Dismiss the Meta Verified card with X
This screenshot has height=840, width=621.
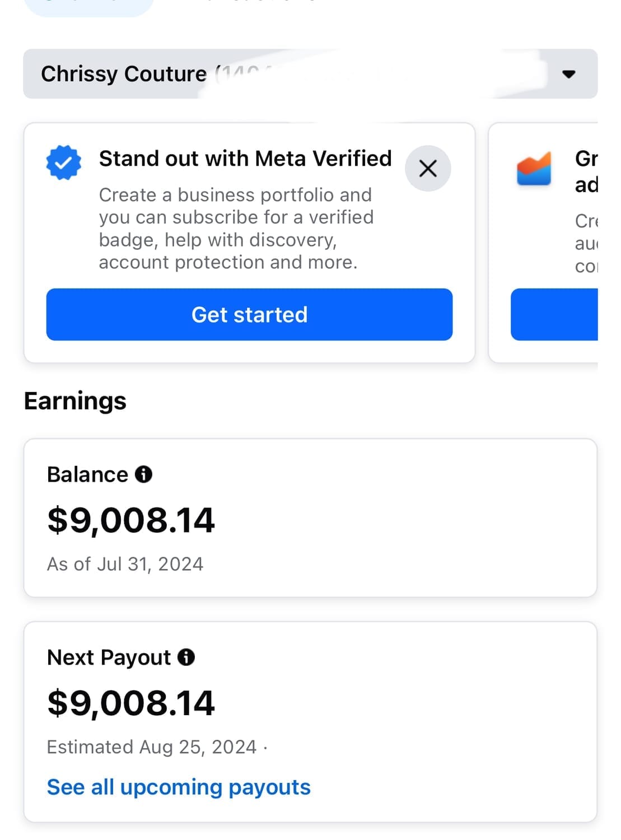[x=428, y=169]
